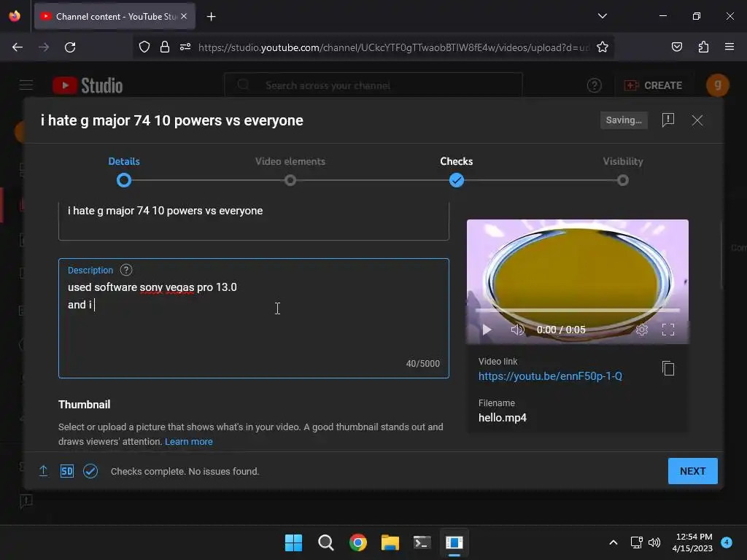Click the browser address URL field
Image resolution: width=747 pixels, height=560 pixels.
click(x=393, y=47)
